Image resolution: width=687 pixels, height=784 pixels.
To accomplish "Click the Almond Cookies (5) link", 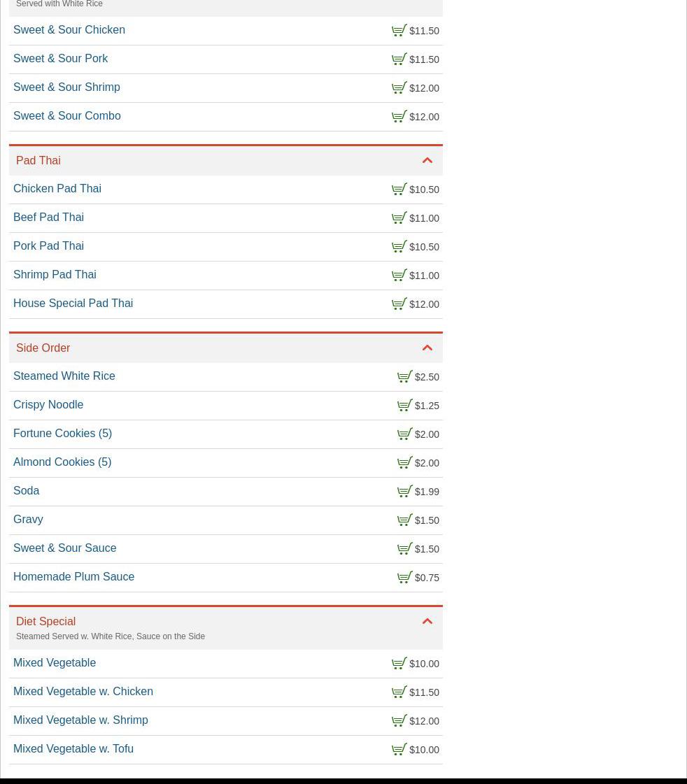I will pos(62,462).
